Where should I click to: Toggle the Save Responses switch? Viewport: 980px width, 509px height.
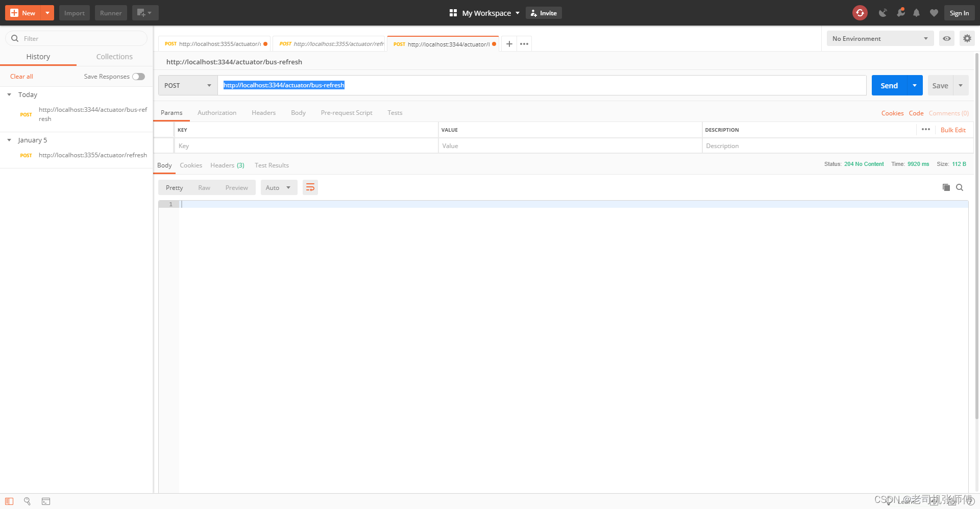point(138,77)
